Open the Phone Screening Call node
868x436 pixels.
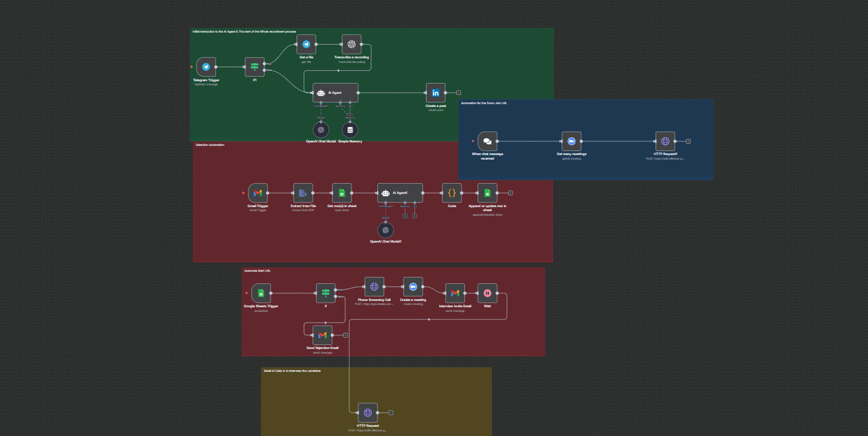coord(374,287)
